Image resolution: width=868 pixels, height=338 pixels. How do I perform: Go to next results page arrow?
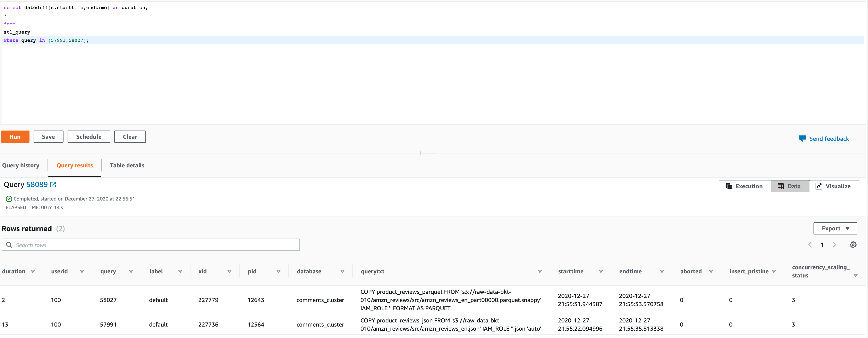point(834,245)
